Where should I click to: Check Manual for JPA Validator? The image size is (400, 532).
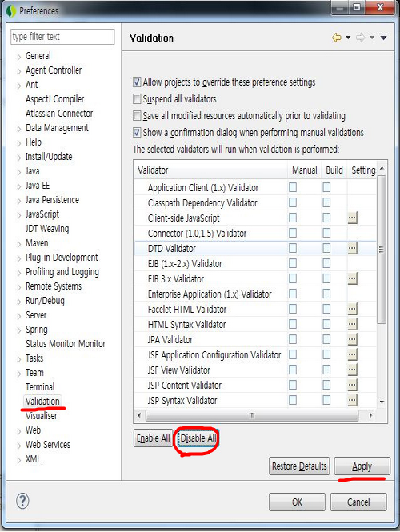pos(293,339)
